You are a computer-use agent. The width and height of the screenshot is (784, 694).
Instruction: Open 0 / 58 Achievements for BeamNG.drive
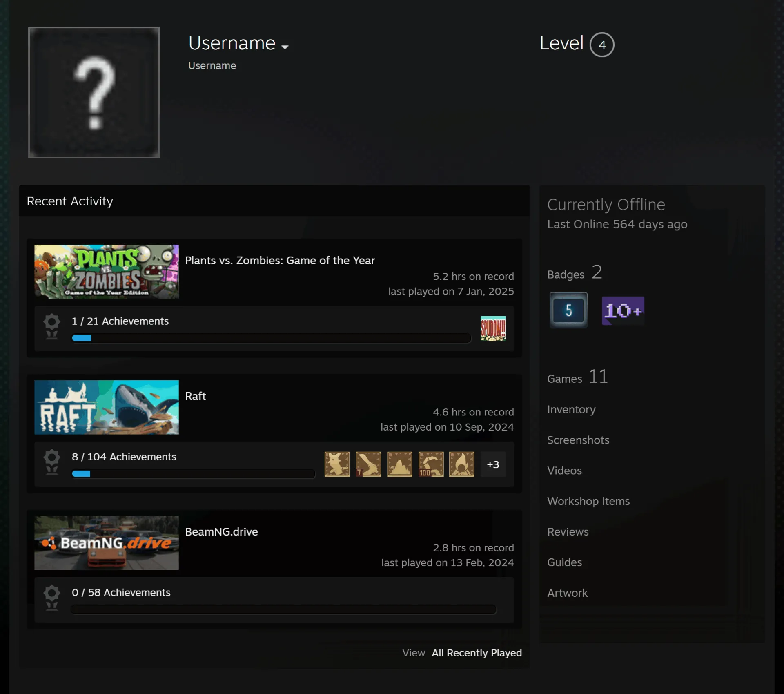pos(121,592)
